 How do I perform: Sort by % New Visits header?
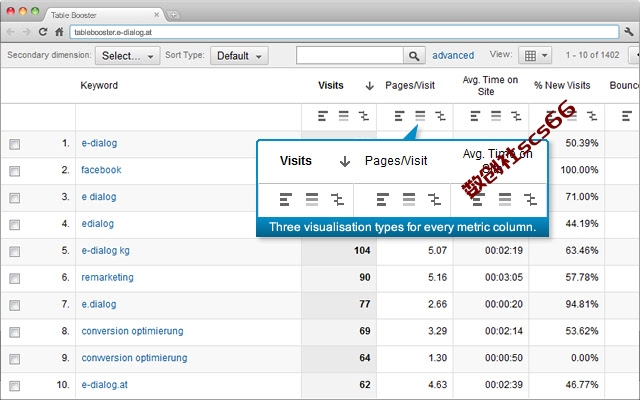pyautogui.click(x=562, y=85)
